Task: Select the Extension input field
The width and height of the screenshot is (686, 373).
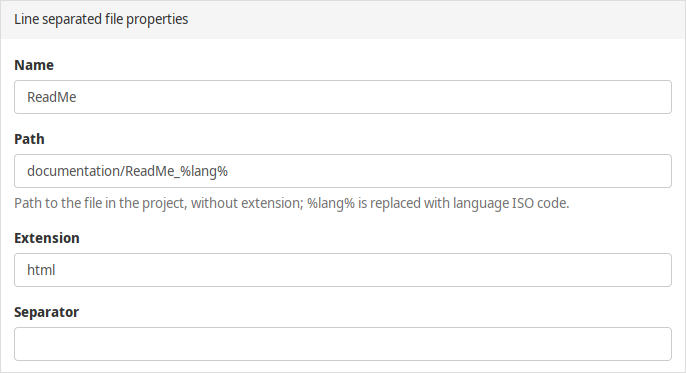Action: 343,270
